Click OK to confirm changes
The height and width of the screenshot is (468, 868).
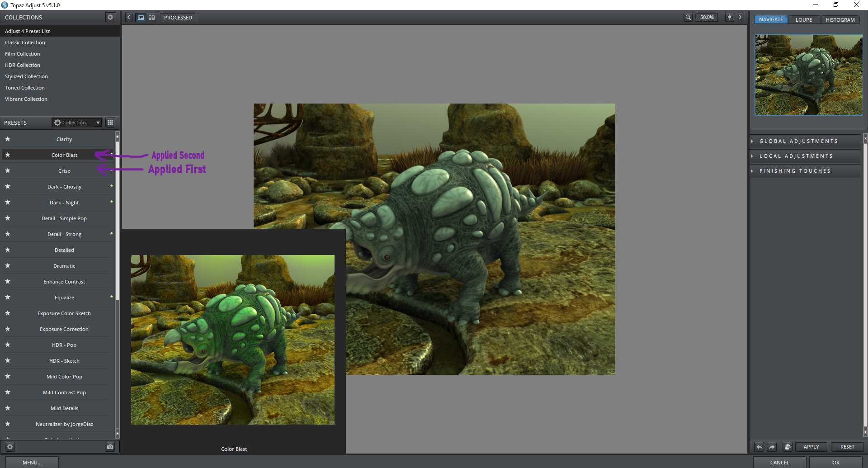coord(836,462)
